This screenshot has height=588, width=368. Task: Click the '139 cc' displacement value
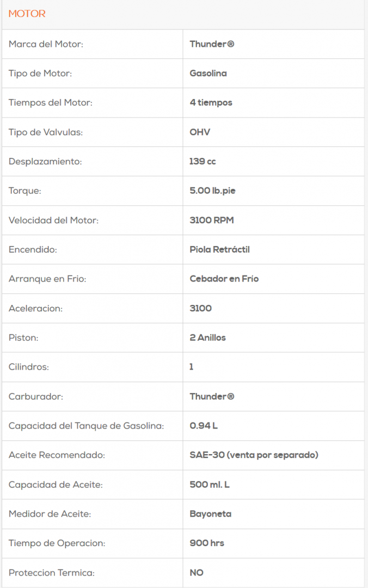click(203, 162)
